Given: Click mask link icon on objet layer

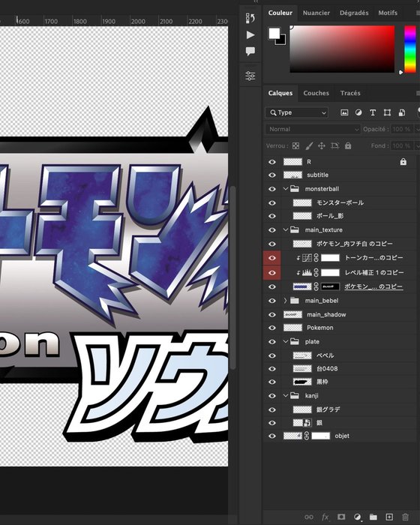Looking at the screenshot, I should 307,436.
